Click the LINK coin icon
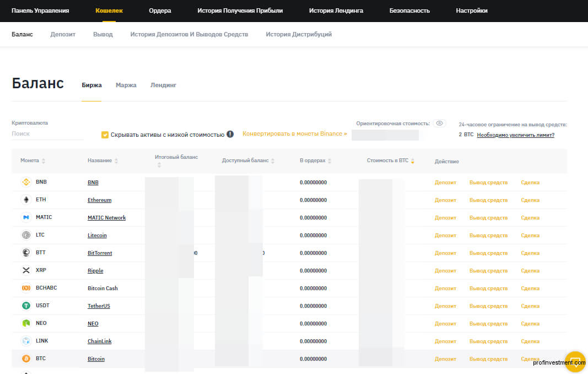 click(26, 341)
